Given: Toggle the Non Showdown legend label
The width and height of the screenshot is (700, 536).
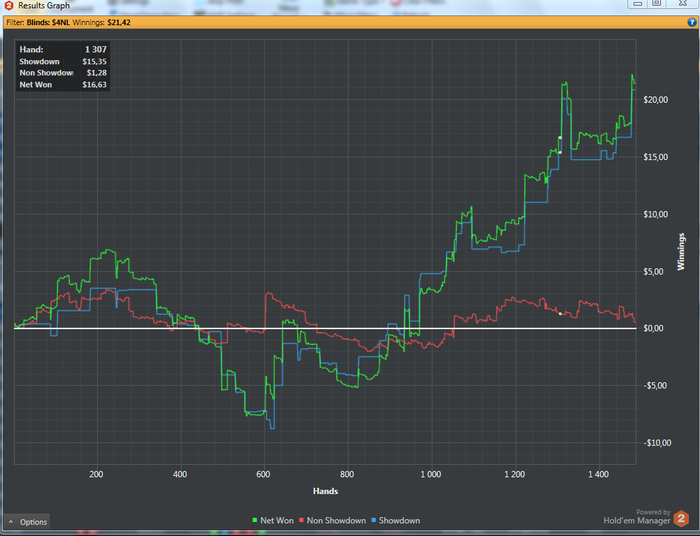Looking at the screenshot, I should [336, 520].
